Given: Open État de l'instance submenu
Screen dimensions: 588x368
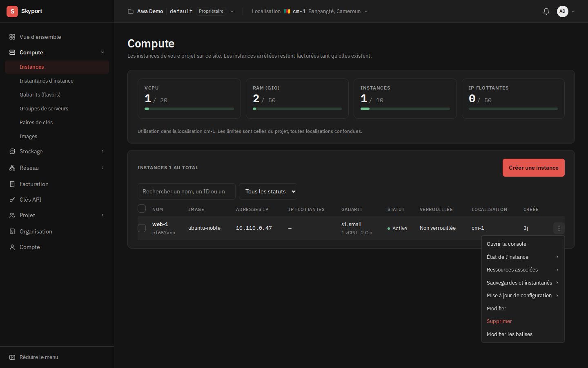Looking at the screenshot, I should coord(523,257).
